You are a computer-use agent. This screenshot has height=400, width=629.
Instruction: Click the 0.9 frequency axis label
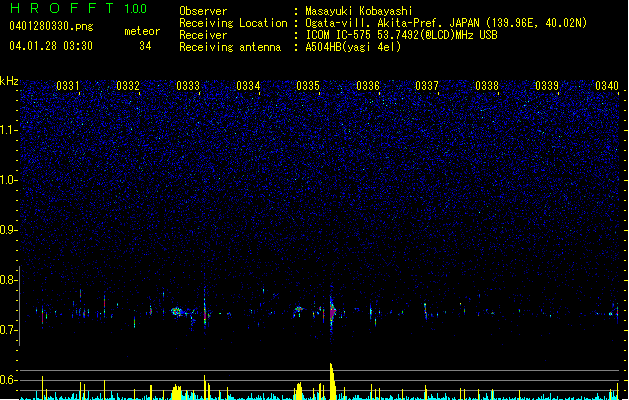point(8,230)
